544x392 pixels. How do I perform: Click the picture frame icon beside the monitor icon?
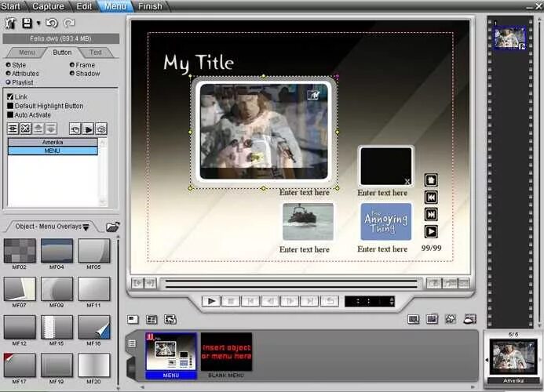click(432, 319)
